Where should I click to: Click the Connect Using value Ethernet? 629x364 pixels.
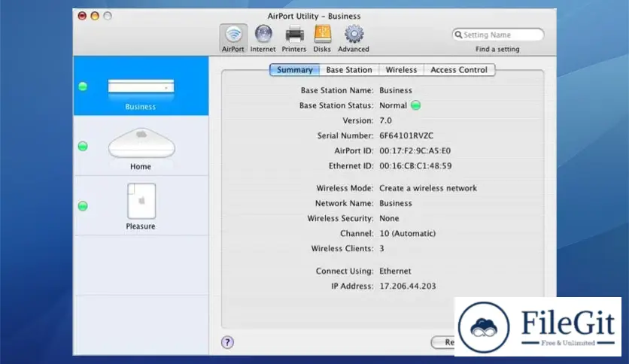[x=395, y=271]
